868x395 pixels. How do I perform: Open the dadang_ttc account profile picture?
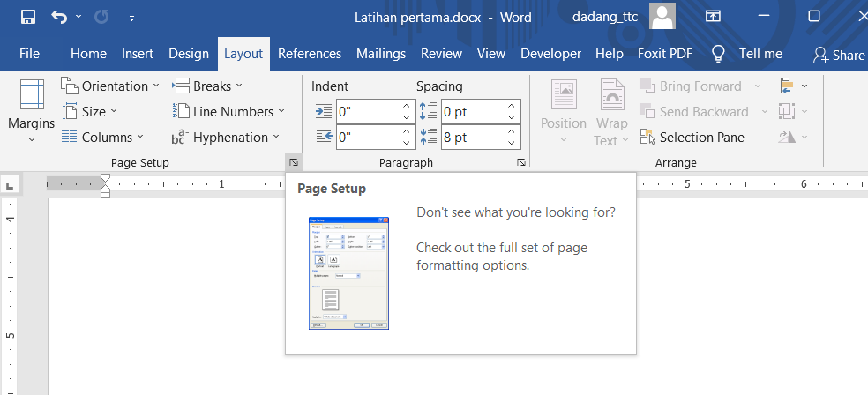(662, 16)
